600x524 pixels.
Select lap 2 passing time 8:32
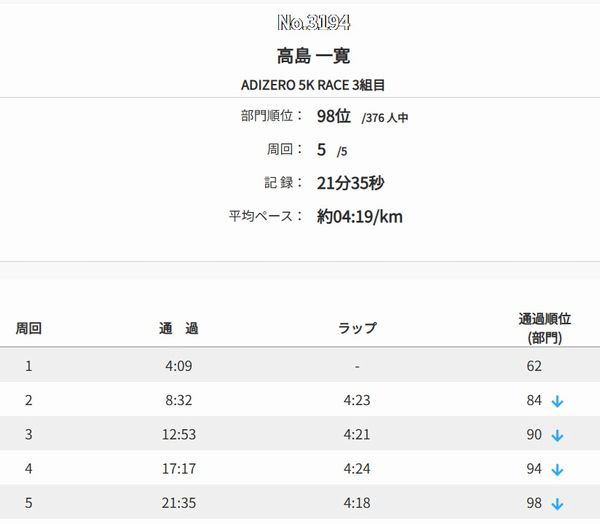pos(179,400)
